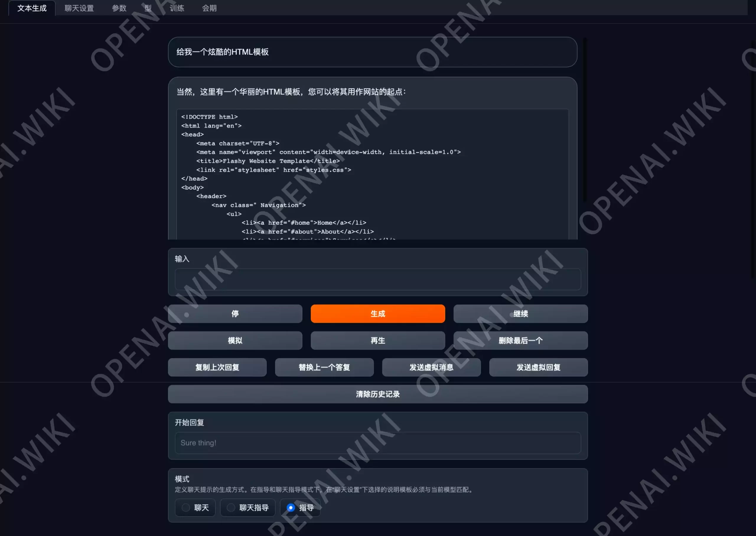Click the 开始回复 input field
Image resolution: width=756 pixels, height=536 pixels.
[378, 443]
